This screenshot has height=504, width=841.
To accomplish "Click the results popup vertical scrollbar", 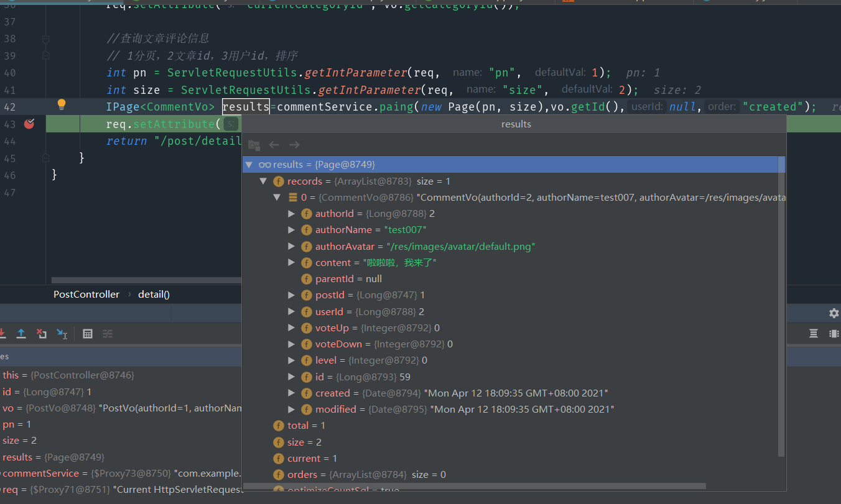I will coord(782,306).
